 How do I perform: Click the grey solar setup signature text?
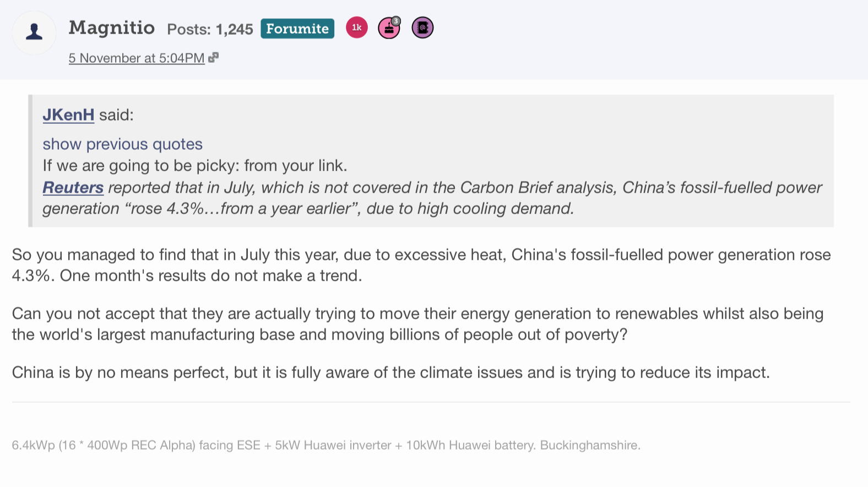325,445
